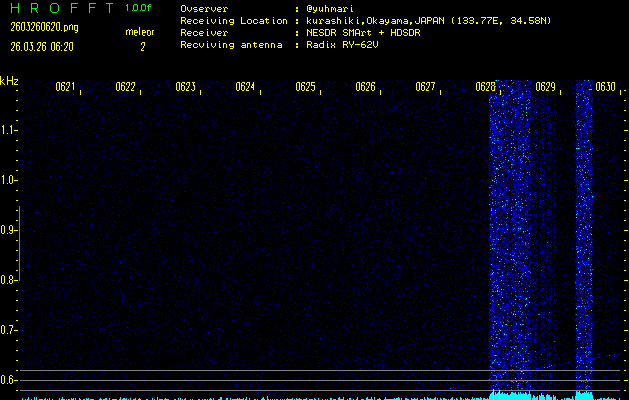Click the 1.00f version label
This screenshot has height=400, width=629.
pos(139,8)
